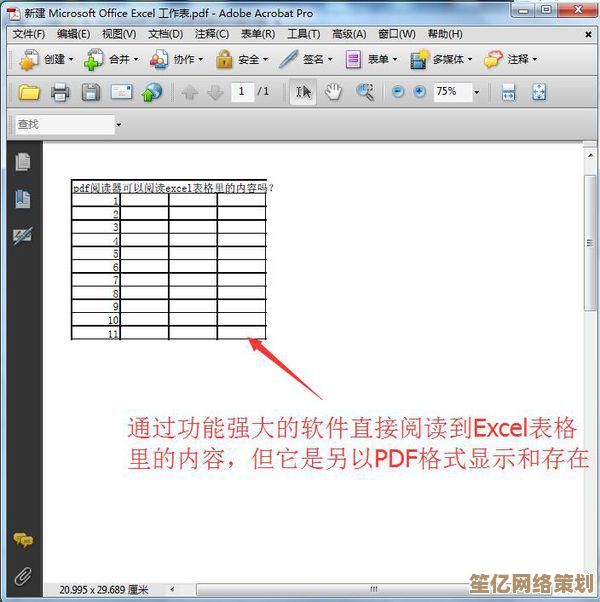Go to previous page arrow

point(190,93)
